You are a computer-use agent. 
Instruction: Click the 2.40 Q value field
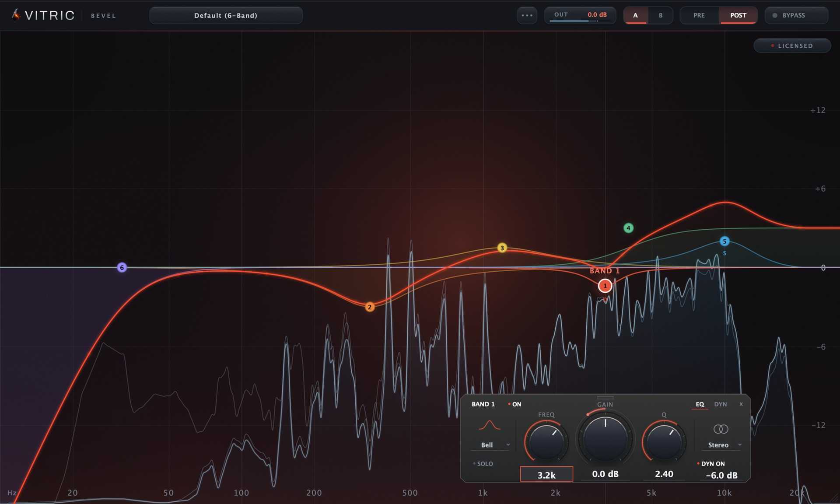click(664, 474)
